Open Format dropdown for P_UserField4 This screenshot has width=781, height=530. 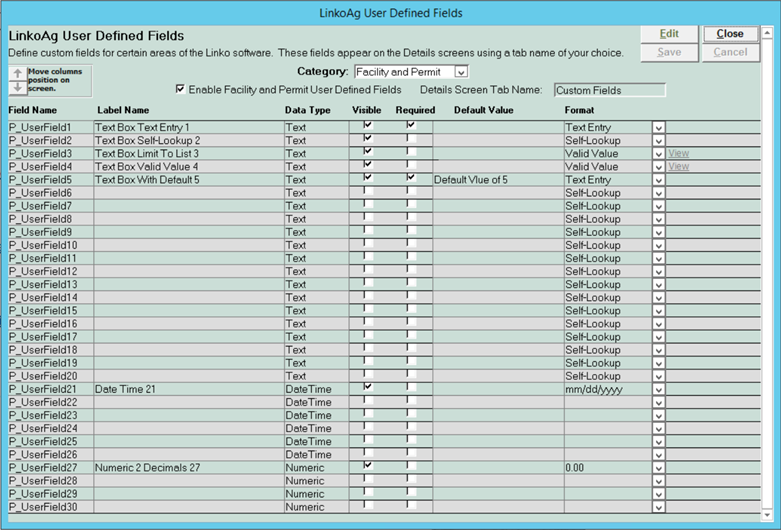pos(658,167)
